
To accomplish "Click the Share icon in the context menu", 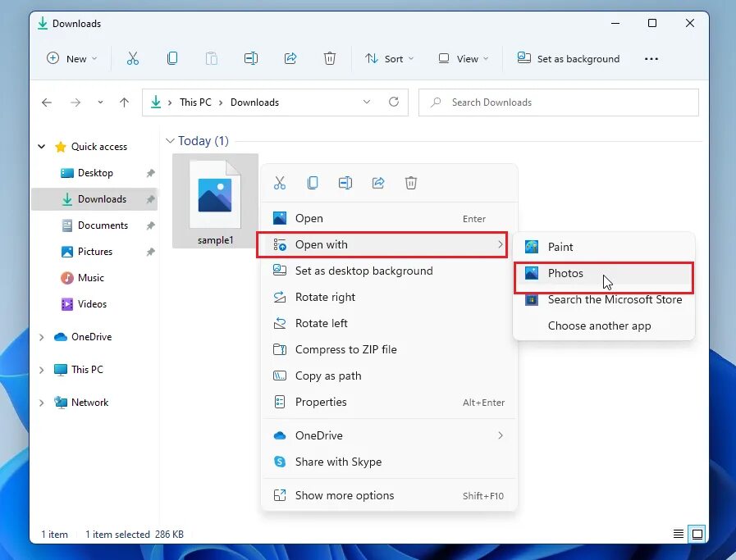I will tap(378, 183).
